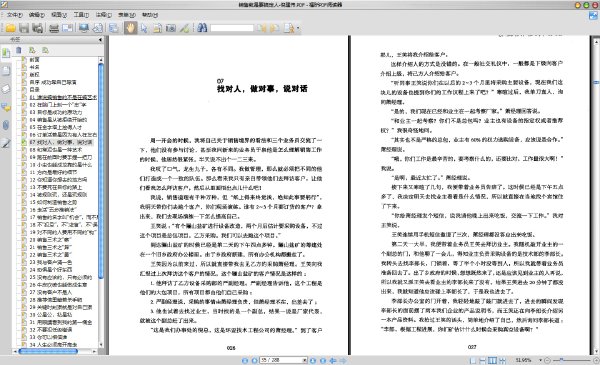This screenshot has height=365, width=600.
Task: Click the zoom slider handle
Action: 561,360
